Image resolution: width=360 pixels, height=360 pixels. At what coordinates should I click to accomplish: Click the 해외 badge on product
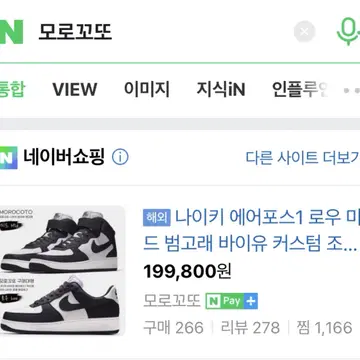point(157,218)
